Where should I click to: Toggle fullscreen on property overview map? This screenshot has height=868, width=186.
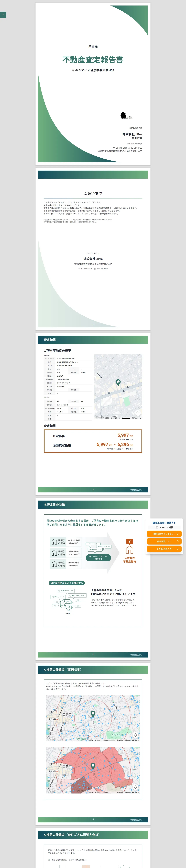pyautogui.click(x=138, y=413)
